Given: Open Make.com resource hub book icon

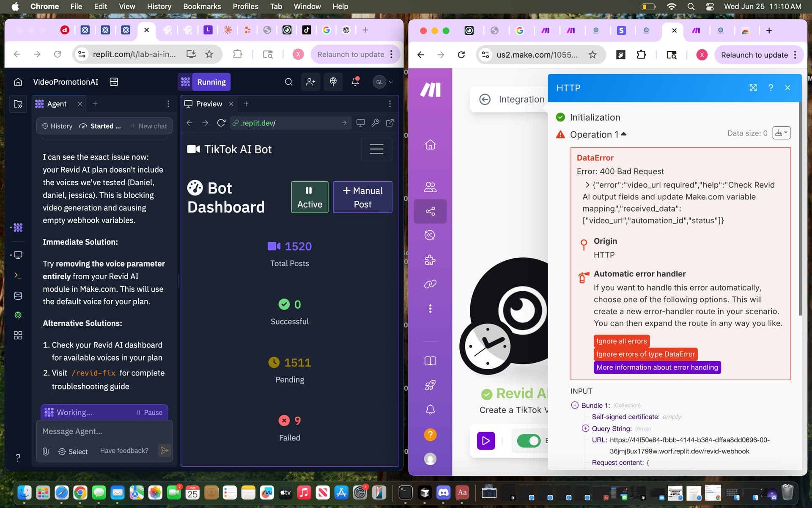Looking at the screenshot, I should pyautogui.click(x=430, y=361).
